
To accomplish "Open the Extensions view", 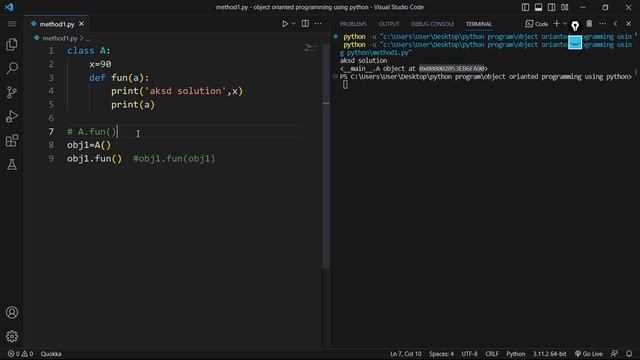I will 12,140.
